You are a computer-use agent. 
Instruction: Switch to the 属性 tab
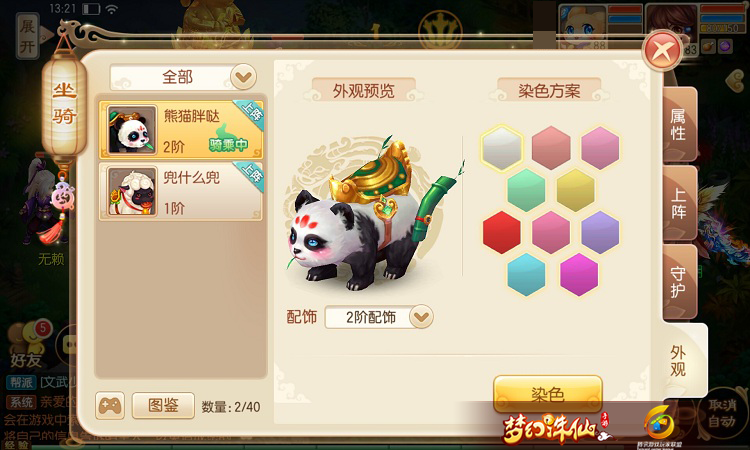(x=679, y=124)
